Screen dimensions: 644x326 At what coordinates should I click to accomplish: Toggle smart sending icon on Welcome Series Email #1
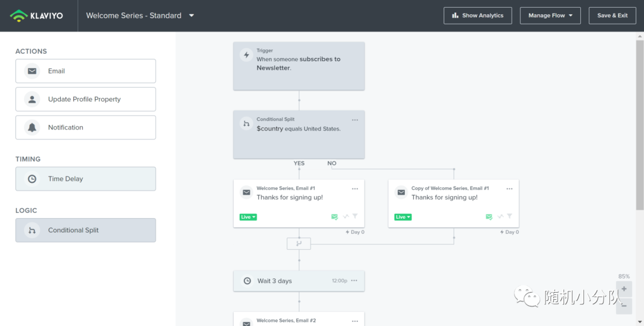coord(335,217)
